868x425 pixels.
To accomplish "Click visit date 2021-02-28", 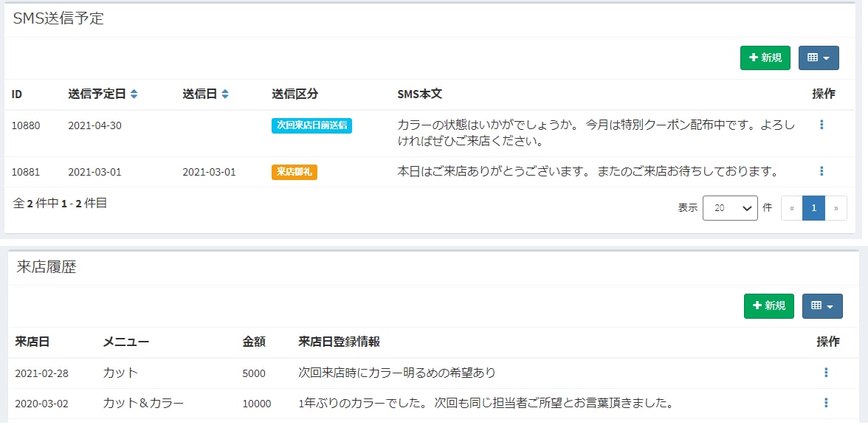I will (x=41, y=373).
